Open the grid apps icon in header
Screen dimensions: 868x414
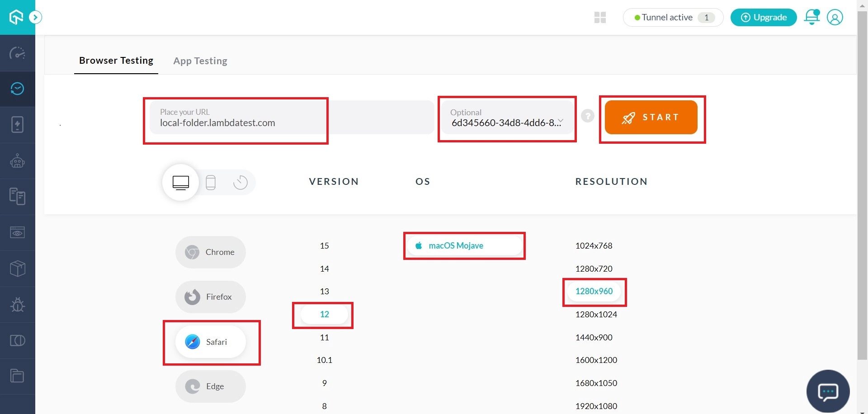[x=600, y=18]
